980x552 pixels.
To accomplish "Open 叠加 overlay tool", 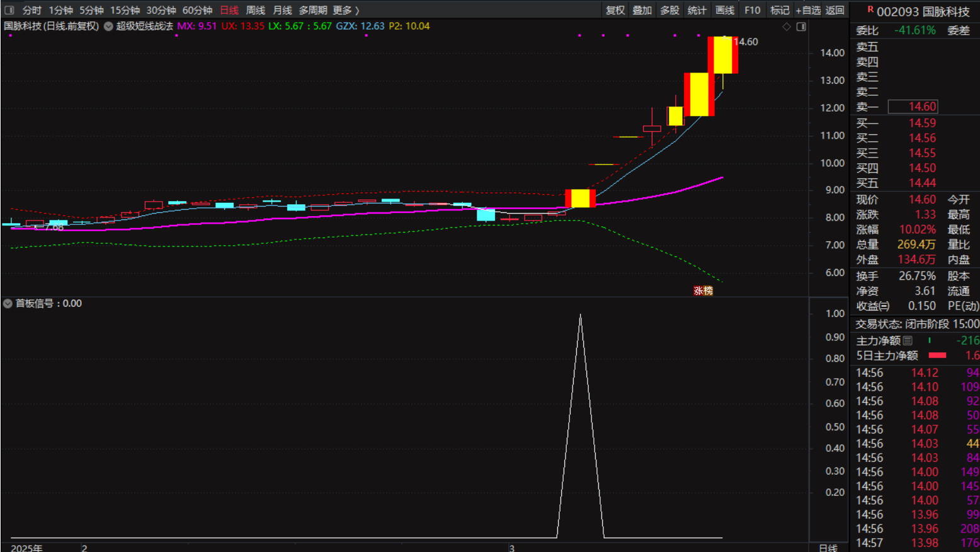I will click(642, 10).
